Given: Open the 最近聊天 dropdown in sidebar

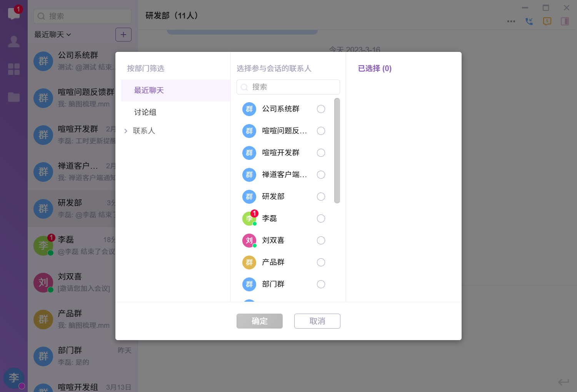Looking at the screenshot, I should coord(53,35).
